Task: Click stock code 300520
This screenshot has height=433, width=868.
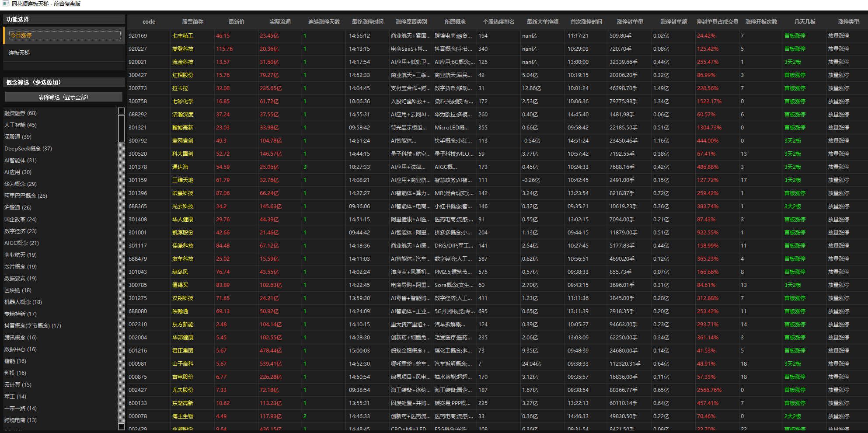Action: point(138,154)
